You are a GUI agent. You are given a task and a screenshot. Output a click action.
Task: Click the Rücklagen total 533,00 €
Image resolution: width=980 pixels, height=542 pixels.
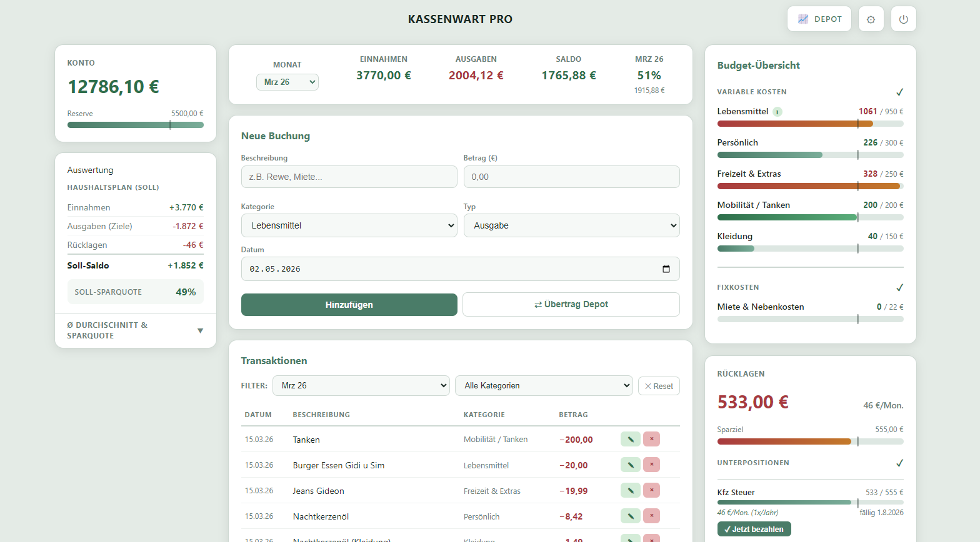(753, 402)
